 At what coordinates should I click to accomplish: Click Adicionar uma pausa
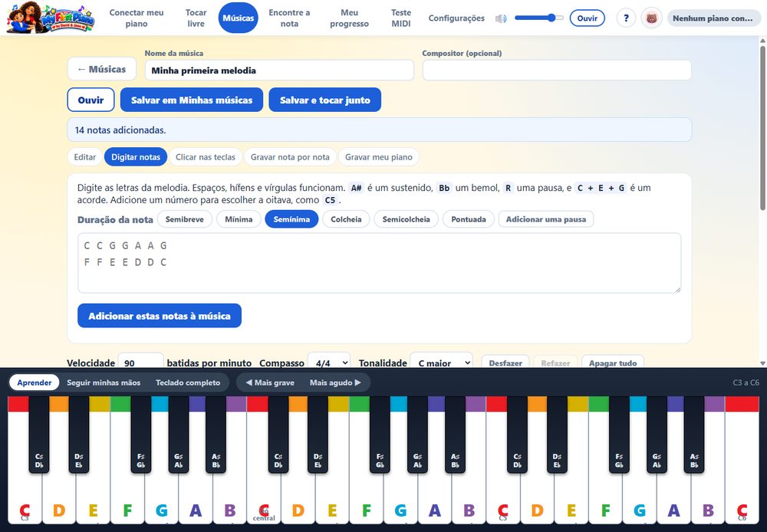546,219
